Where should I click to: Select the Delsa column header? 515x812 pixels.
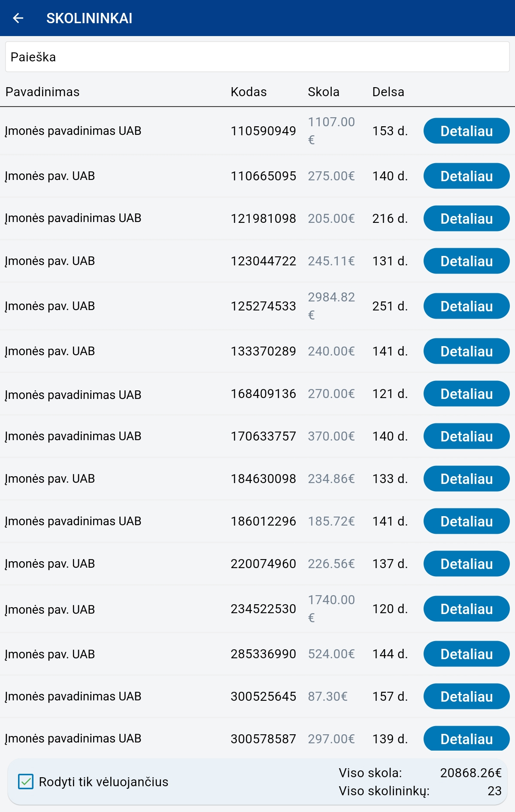[x=388, y=92]
